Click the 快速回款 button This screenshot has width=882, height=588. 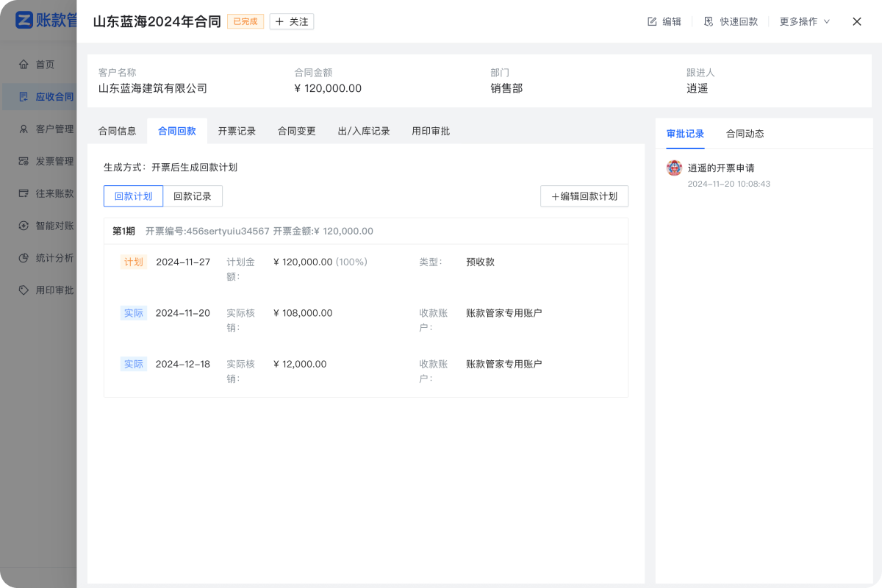pyautogui.click(x=731, y=22)
